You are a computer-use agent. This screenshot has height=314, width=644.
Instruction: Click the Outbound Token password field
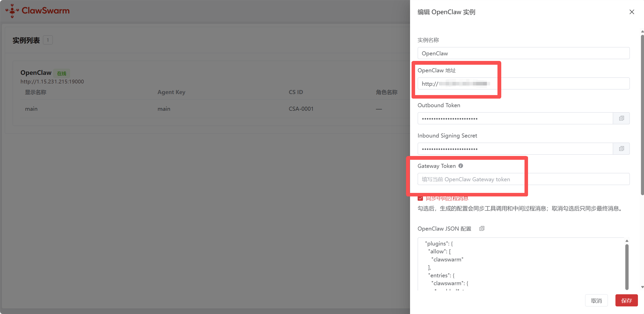tap(515, 118)
